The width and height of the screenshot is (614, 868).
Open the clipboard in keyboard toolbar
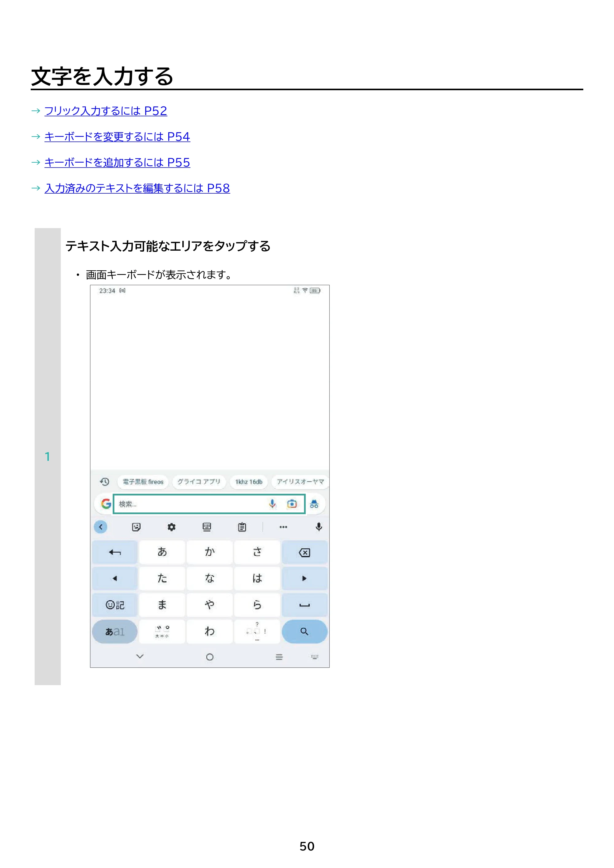click(242, 527)
